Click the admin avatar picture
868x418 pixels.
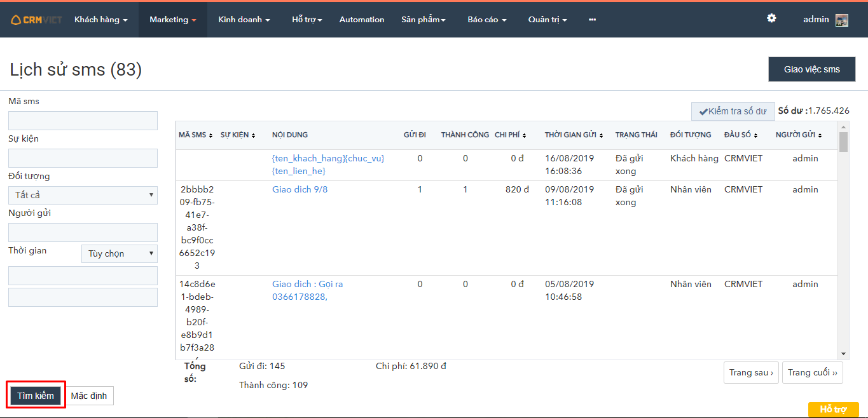[x=842, y=20]
